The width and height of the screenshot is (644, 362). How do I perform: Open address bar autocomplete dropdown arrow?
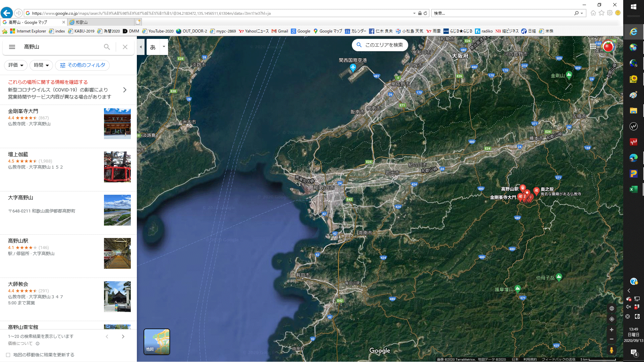pos(414,13)
